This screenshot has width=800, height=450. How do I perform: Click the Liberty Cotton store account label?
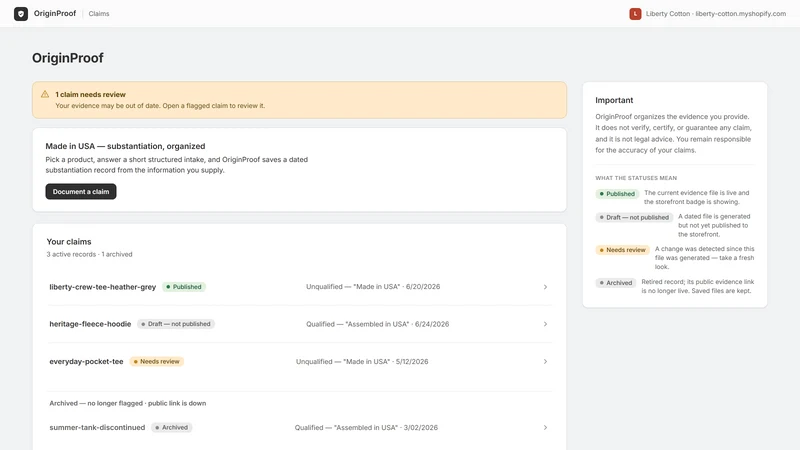pos(716,14)
